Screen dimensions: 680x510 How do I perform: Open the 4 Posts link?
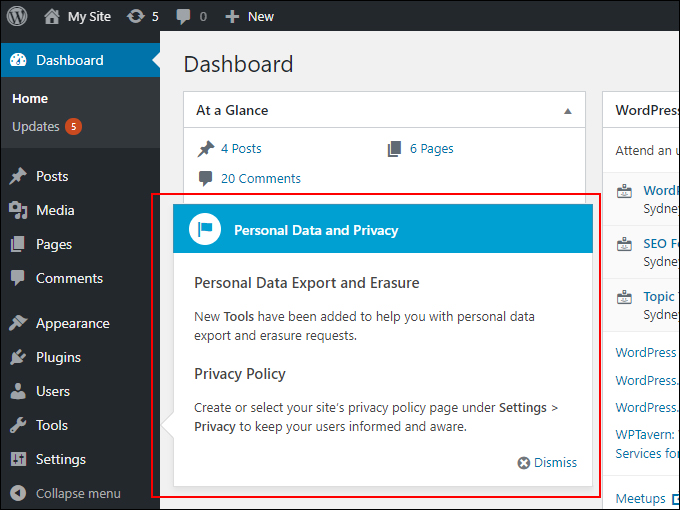click(241, 149)
